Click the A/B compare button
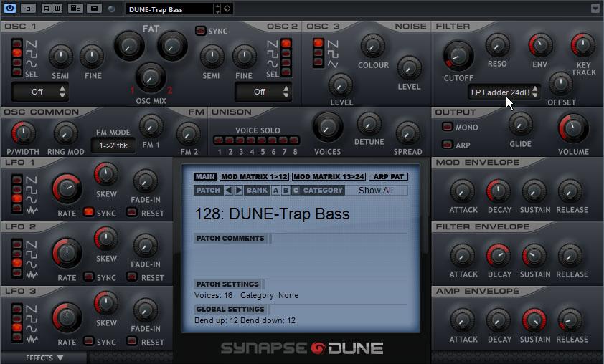Image resolution: width=604 pixels, height=364 pixels. (x=75, y=8)
